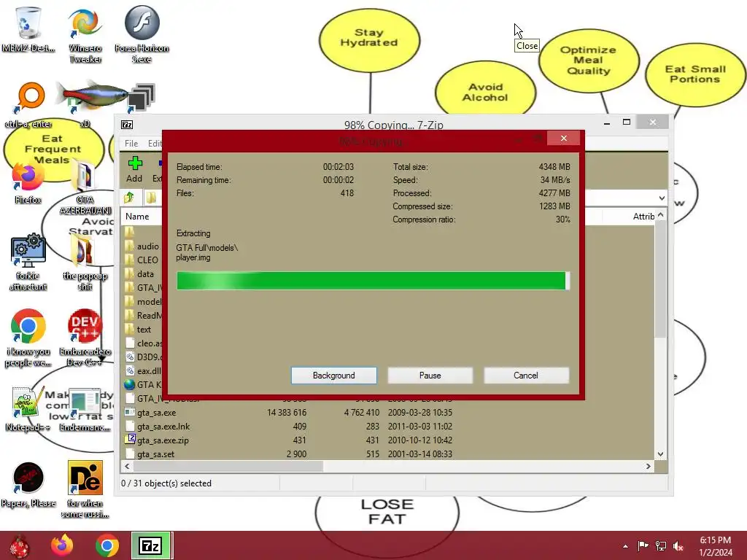This screenshot has height=560, width=747.
Task: Select the CLEO folder row
Action: [142, 260]
